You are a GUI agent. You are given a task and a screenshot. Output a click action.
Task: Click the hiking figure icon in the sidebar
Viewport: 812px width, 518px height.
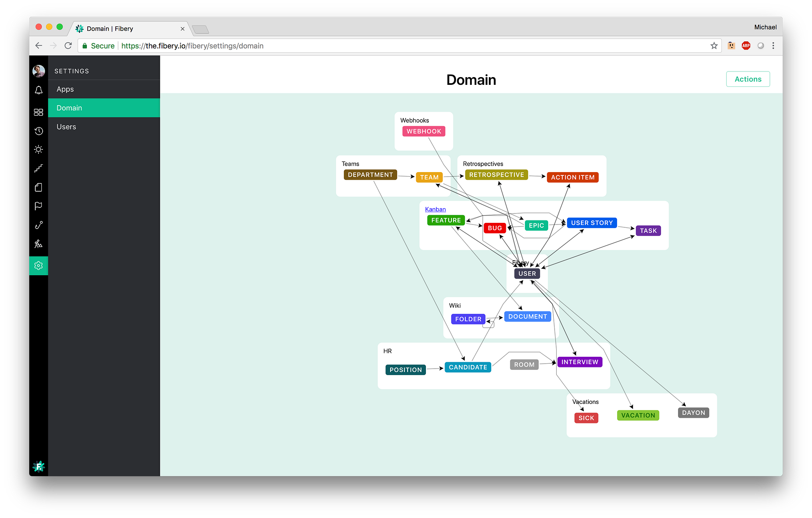[x=38, y=244]
